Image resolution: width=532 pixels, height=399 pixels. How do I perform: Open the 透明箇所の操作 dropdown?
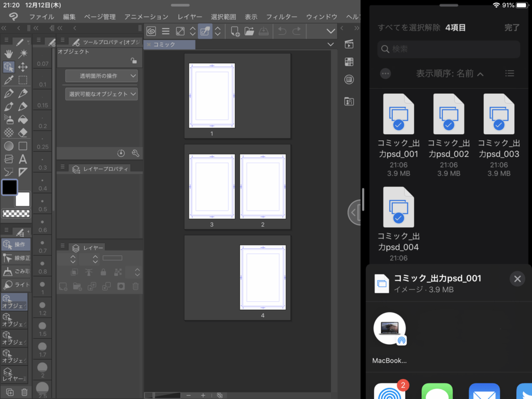101,76
